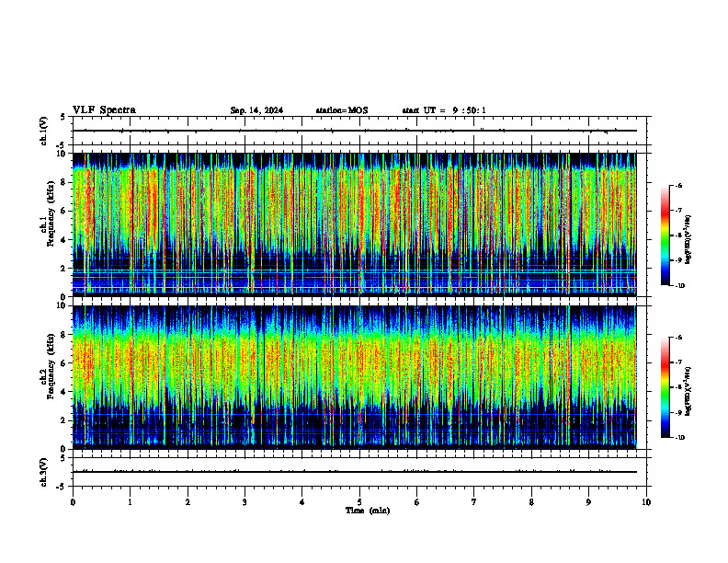Click the "ch.3(V)" waveform axis label
This screenshot has width=728, height=563.
pos(43,472)
